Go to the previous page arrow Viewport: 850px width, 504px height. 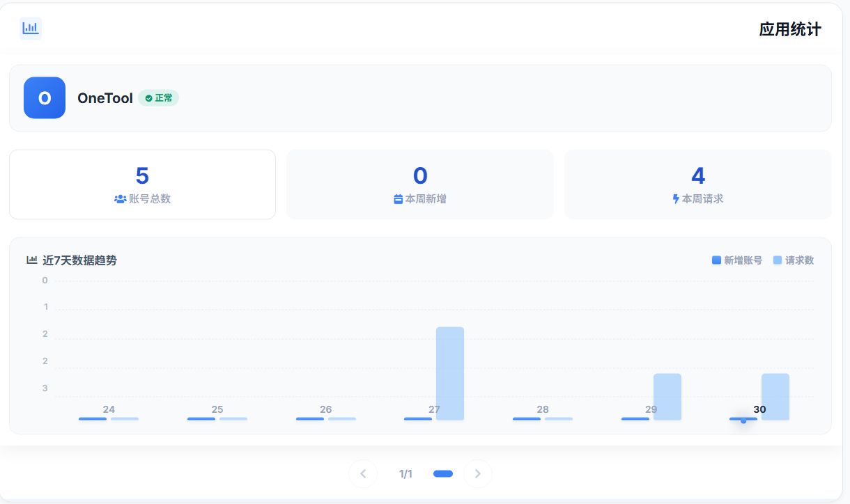pyautogui.click(x=363, y=474)
